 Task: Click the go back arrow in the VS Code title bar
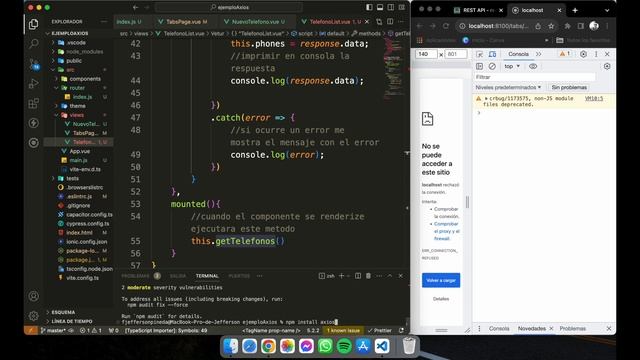click(136, 7)
